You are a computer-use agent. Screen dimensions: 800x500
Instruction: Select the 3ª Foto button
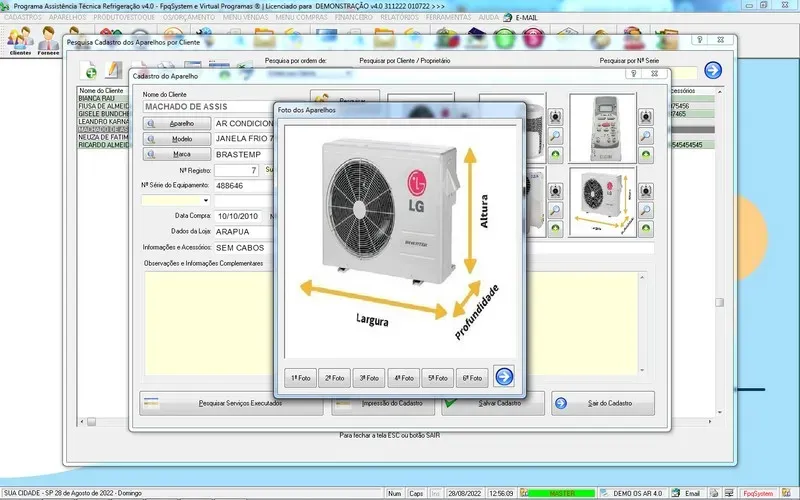[x=370, y=378]
